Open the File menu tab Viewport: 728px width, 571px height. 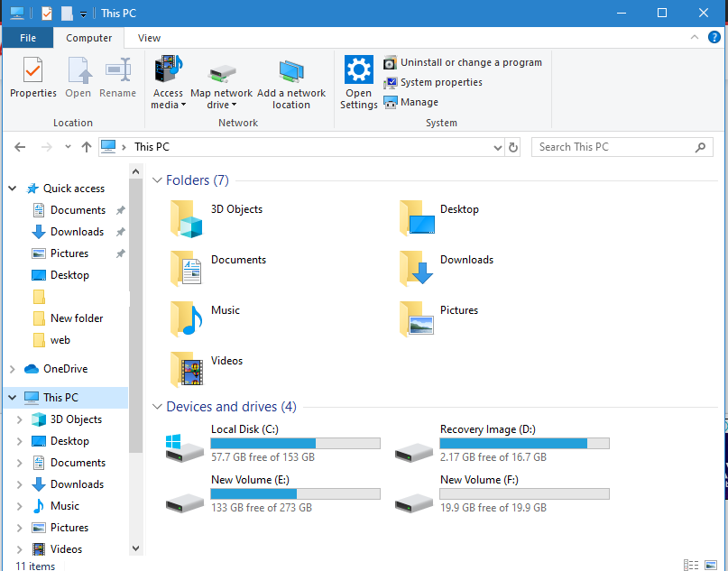(28, 38)
